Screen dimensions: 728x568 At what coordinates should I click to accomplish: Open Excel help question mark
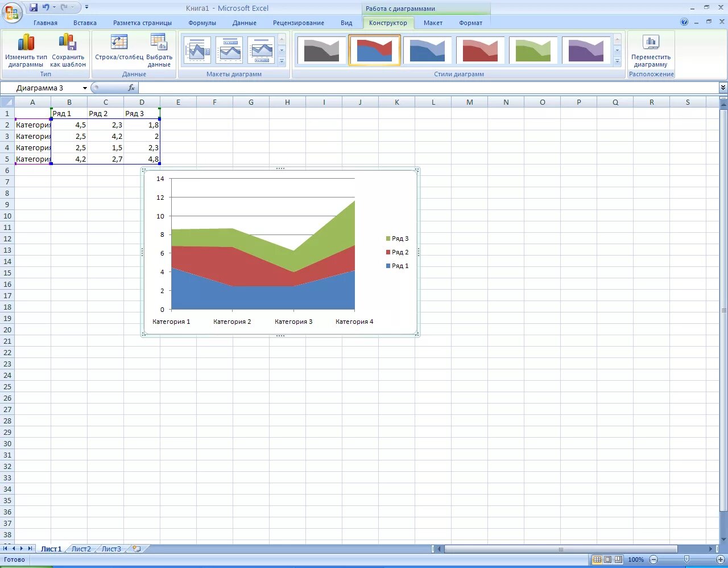(x=684, y=22)
